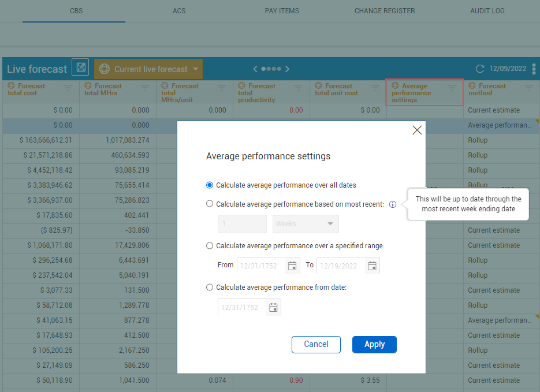Open the vertical three-dot options menu

tap(534, 69)
